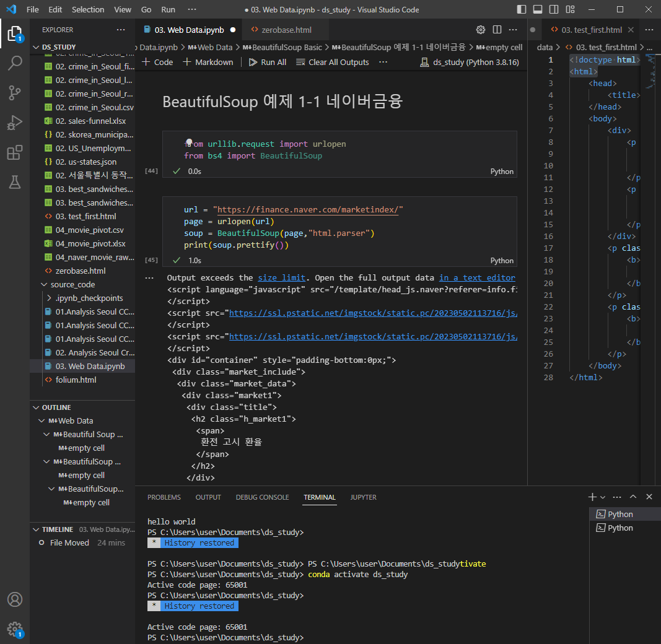Close the 03. test_first.html tab
This screenshot has height=644, width=661.
[x=631, y=30]
